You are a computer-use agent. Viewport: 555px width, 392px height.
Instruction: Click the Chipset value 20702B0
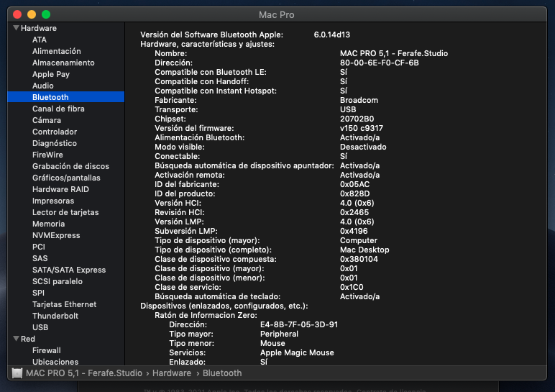(x=357, y=119)
